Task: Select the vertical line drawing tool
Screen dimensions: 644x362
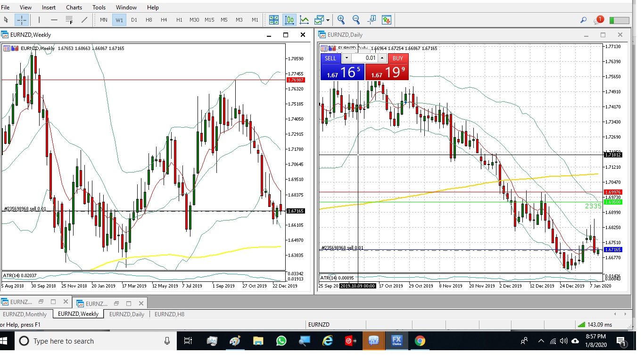Action: 39,20
